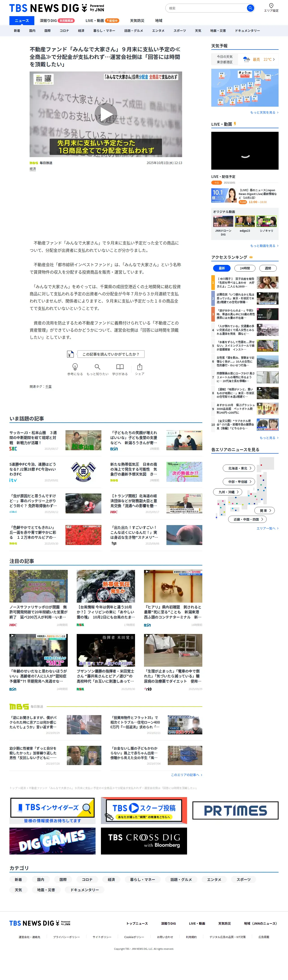Viewport: 288px width, 980px height.
Task: Open the エリア一覧へ link
Action: tap(267, 528)
